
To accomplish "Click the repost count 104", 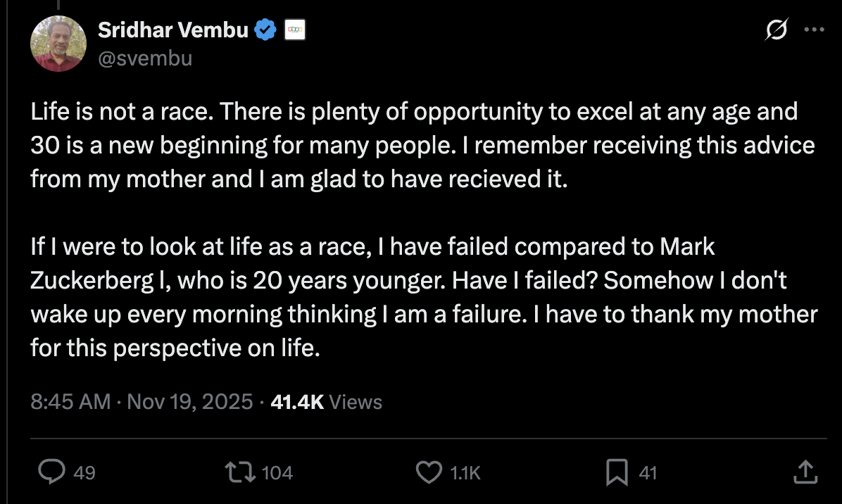I will (277, 473).
